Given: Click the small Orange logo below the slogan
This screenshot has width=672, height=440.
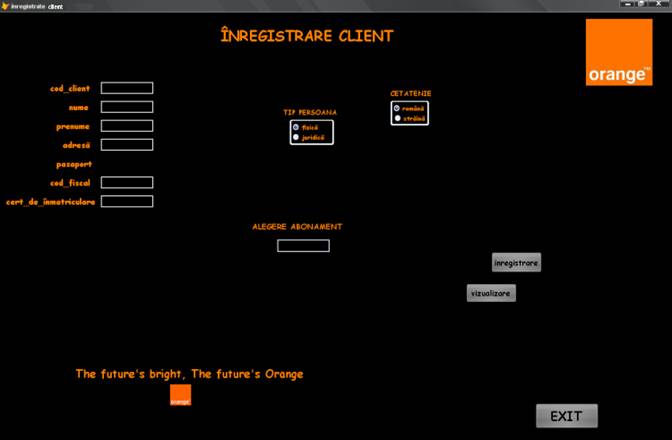Looking at the screenshot, I should (x=180, y=395).
